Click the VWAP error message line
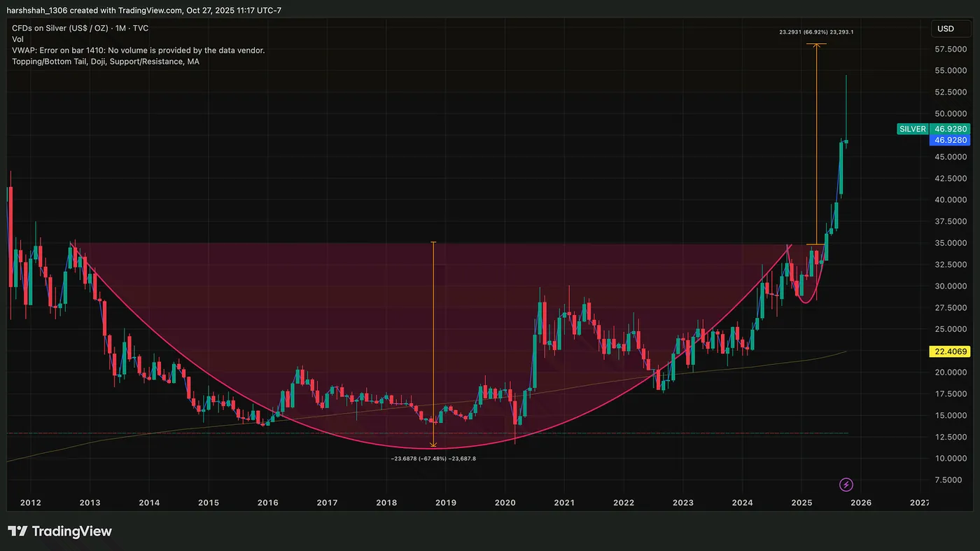The height and width of the screenshot is (551, 980). (x=138, y=50)
